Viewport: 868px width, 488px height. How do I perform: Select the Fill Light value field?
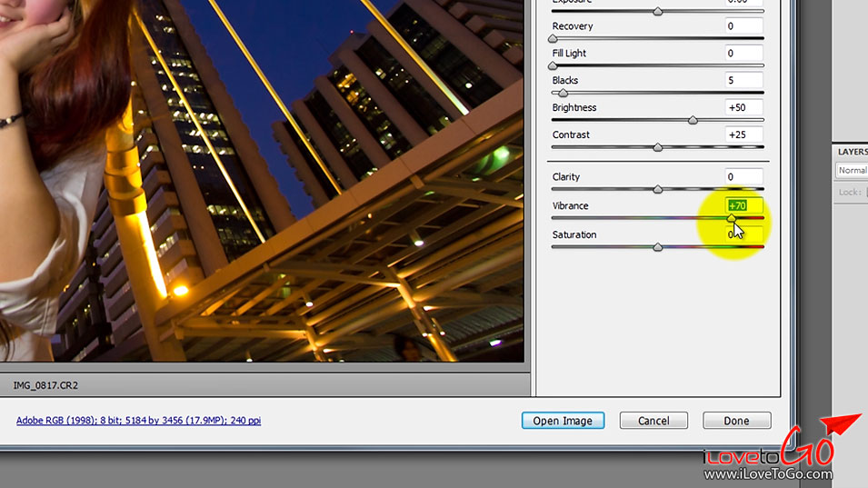point(743,53)
